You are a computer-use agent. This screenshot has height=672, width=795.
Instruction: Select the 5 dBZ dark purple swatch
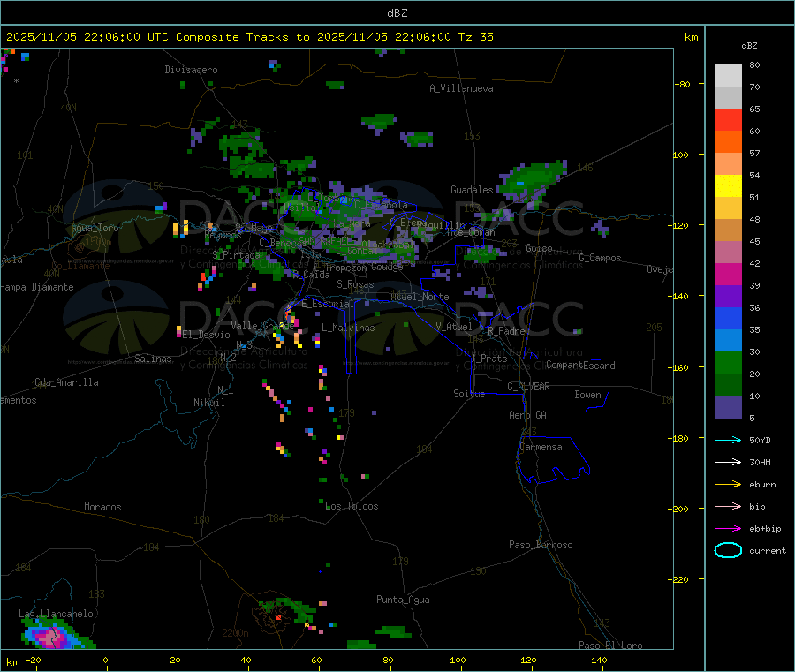click(728, 407)
